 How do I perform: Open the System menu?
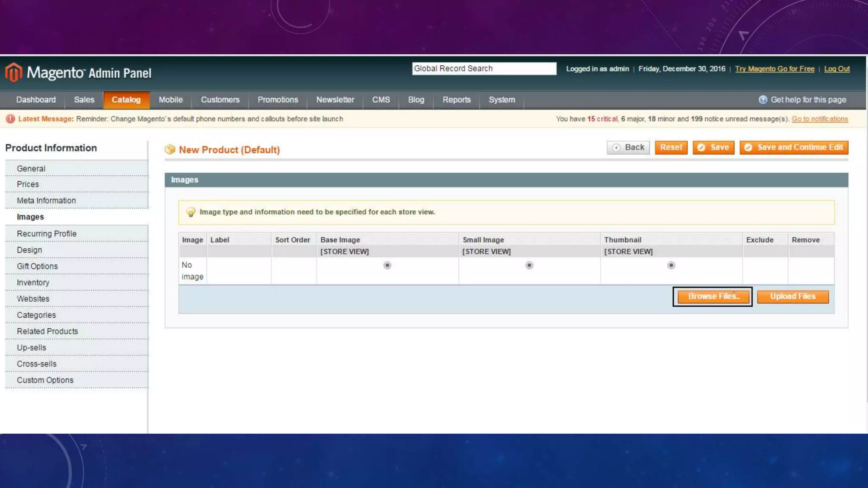point(502,100)
